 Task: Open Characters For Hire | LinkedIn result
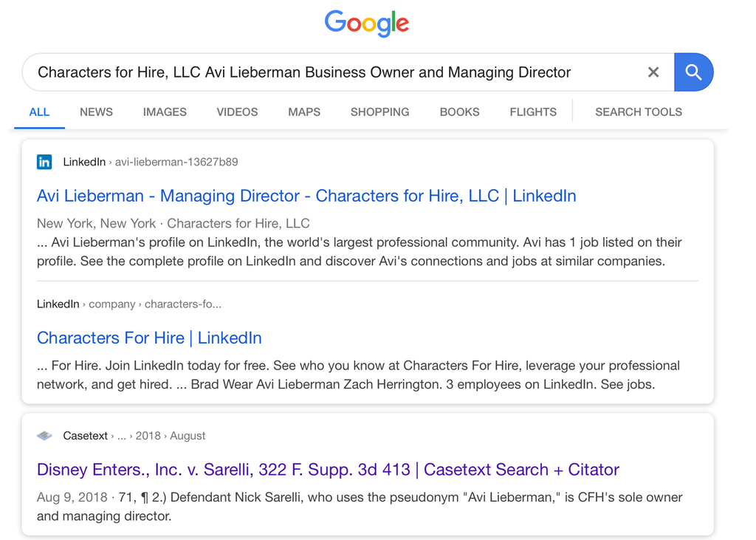pos(149,338)
